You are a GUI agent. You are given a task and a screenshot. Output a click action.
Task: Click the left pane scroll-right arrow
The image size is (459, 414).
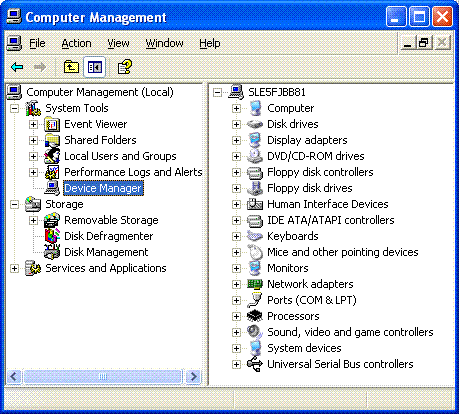(193, 377)
